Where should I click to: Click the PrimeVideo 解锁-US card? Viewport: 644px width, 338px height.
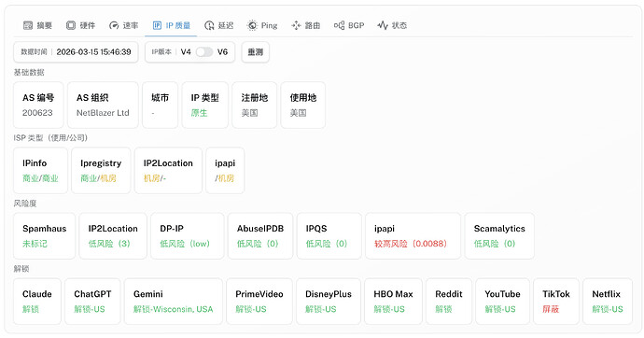pos(259,302)
